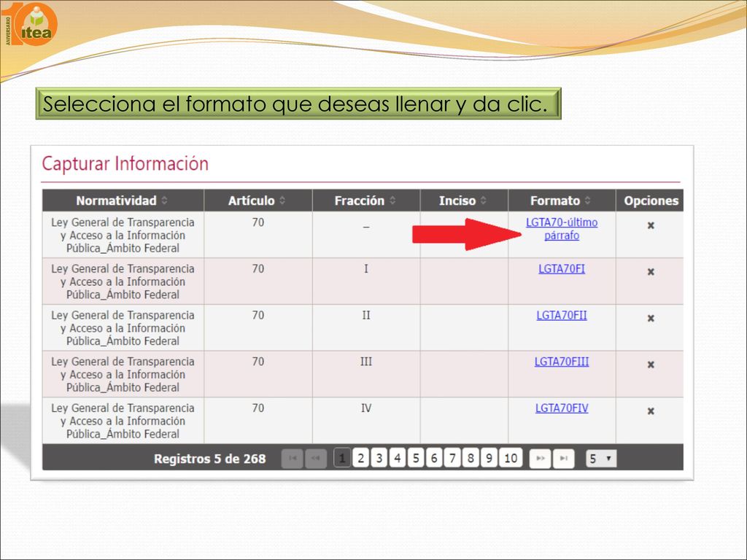Go to previous page paginator icon

click(316, 459)
